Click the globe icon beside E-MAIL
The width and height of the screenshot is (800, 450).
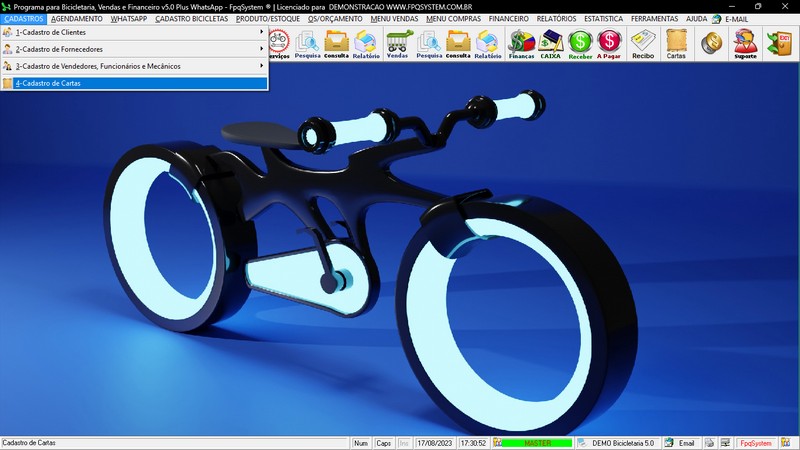(x=716, y=19)
